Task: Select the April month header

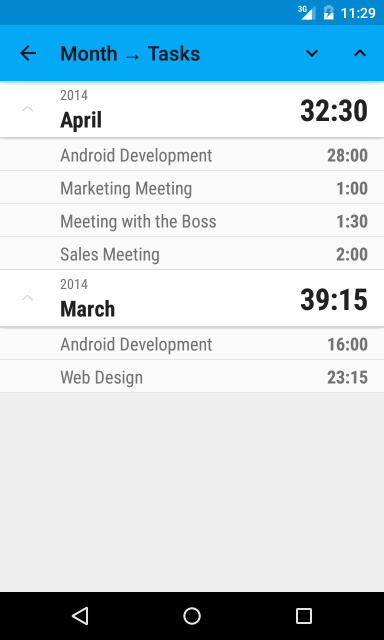Action: coord(192,109)
